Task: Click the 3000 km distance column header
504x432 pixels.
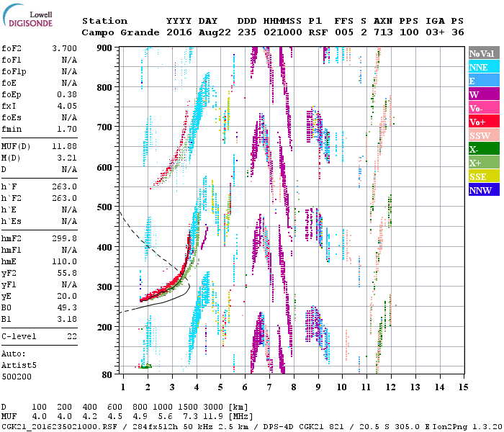Action: pos(213,407)
